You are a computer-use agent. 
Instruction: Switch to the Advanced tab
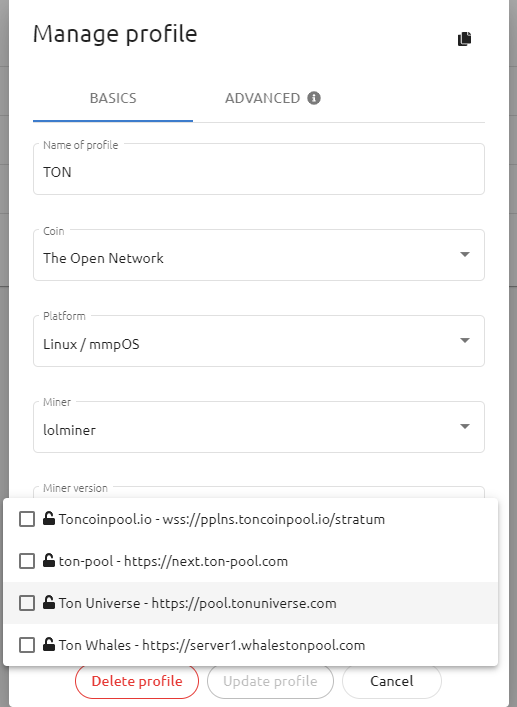coord(273,98)
